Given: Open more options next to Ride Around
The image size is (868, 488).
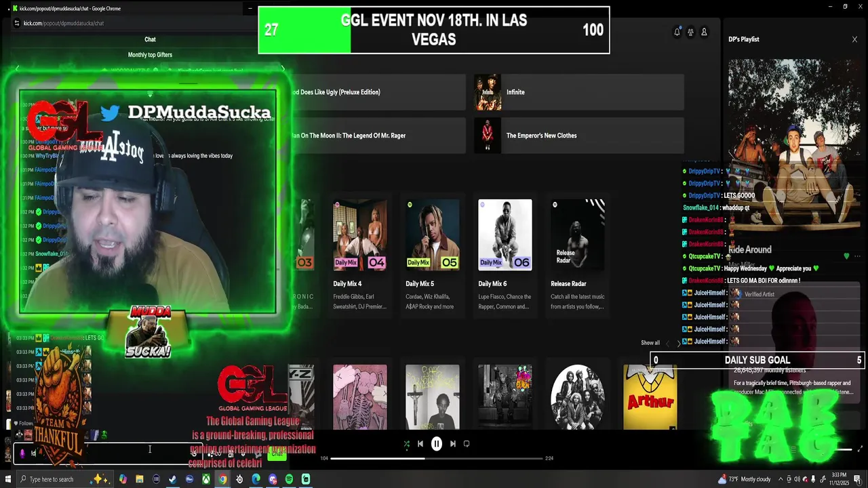Looking at the screenshot, I should 857,256.
